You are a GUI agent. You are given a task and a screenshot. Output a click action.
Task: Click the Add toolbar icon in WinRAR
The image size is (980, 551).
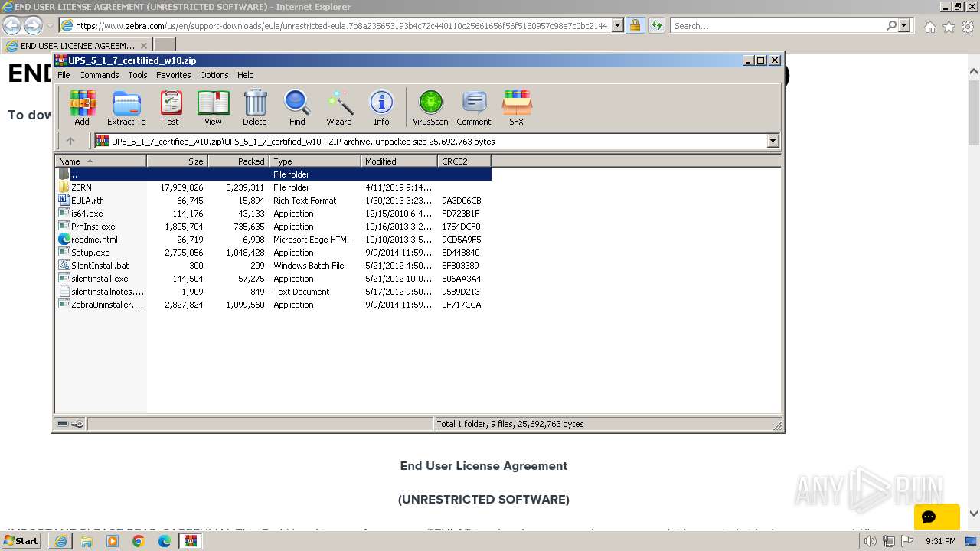point(82,107)
